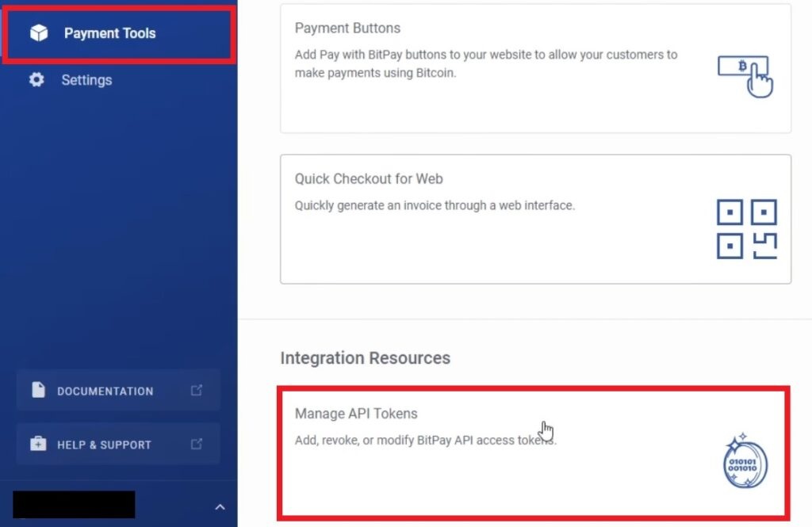The image size is (812, 527).
Task: Open the HELP & SUPPORT button
Action: [118, 444]
